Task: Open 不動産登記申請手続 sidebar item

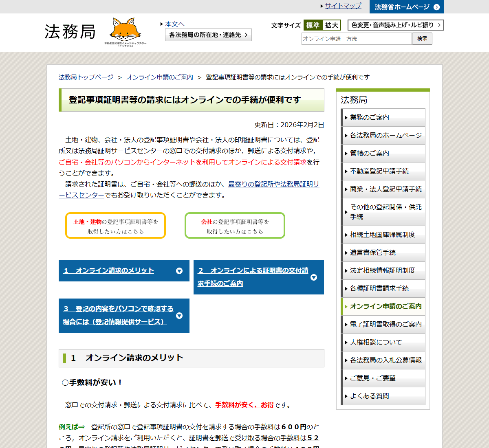Action: click(383, 171)
